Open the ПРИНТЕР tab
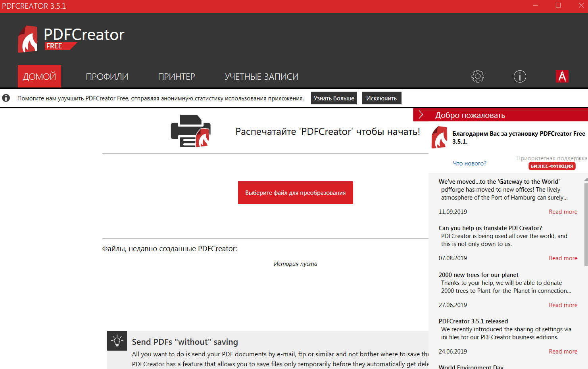 pyautogui.click(x=177, y=77)
